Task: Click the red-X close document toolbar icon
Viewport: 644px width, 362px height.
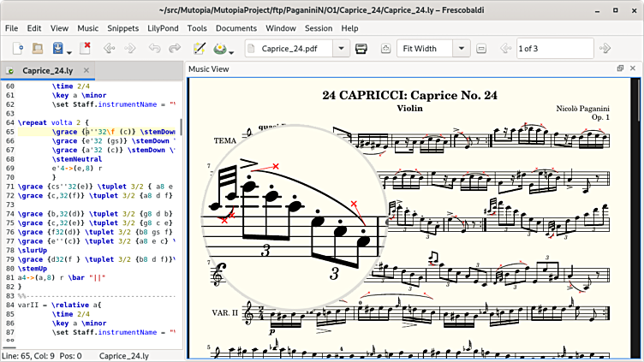Action: [x=83, y=49]
